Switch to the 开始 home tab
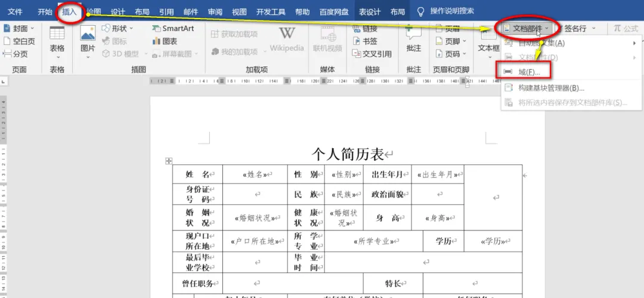The width and height of the screenshot is (644, 298). pos(45,11)
